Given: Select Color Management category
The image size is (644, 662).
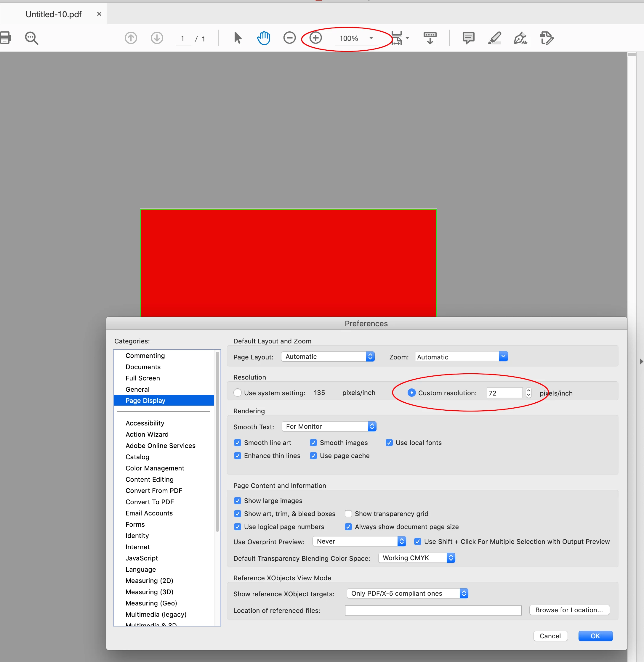Looking at the screenshot, I should click(x=155, y=468).
